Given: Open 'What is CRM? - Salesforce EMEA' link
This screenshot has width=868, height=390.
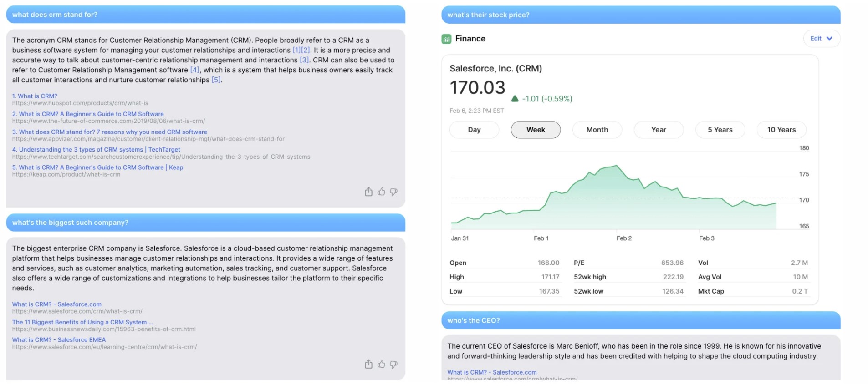Looking at the screenshot, I should click(59, 340).
